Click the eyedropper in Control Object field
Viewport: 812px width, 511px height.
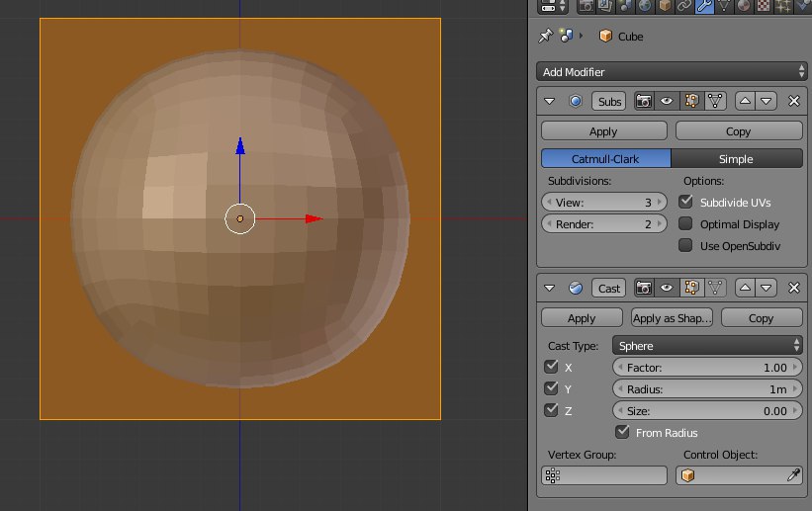click(793, 475)
